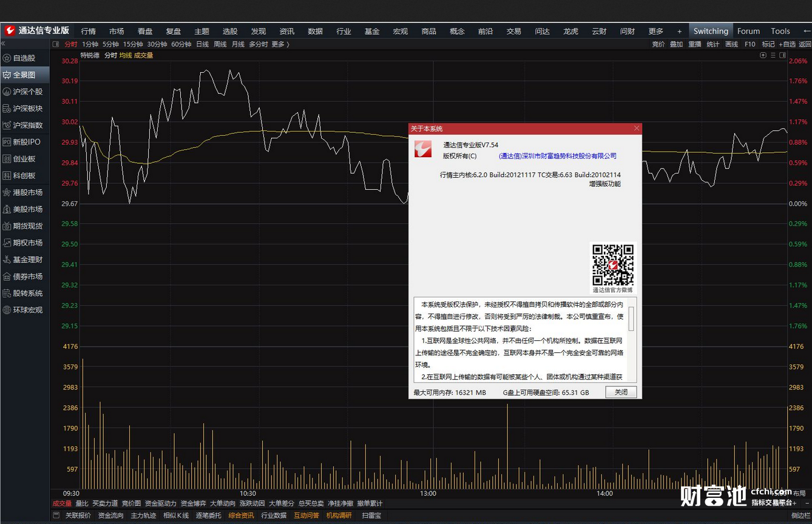
Task: Switch to the Switching tab
Action: click(711, 31)
